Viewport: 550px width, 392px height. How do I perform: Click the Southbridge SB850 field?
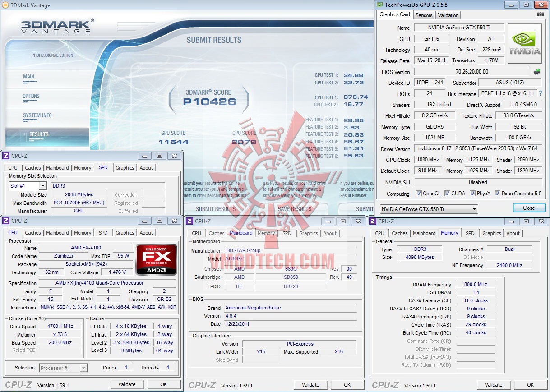[291, 277]
